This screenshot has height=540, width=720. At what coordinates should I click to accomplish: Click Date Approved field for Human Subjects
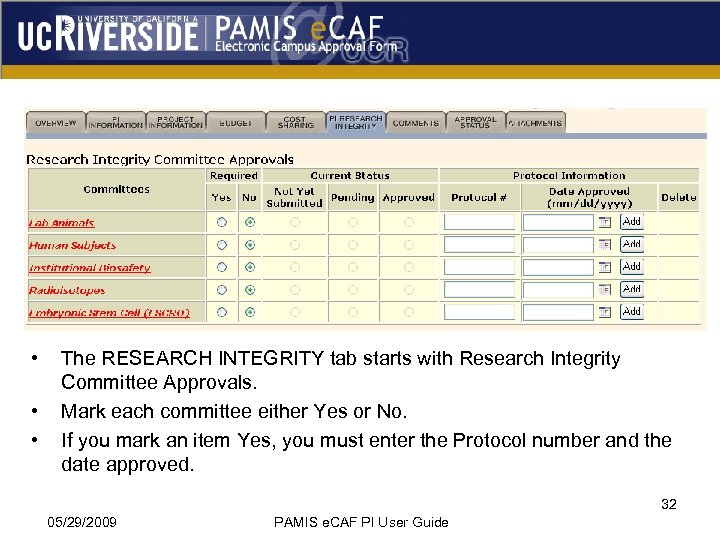click(558, 245)
